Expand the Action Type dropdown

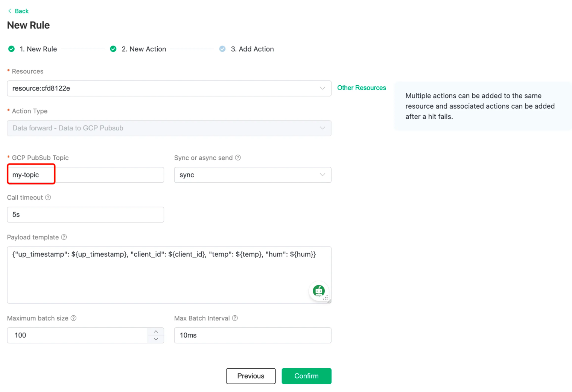(x=169, y=128)
